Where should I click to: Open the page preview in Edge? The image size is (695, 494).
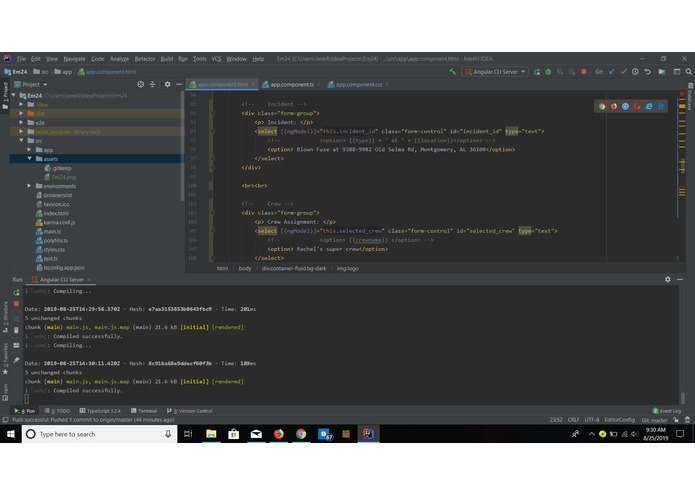tap(661, 106)
